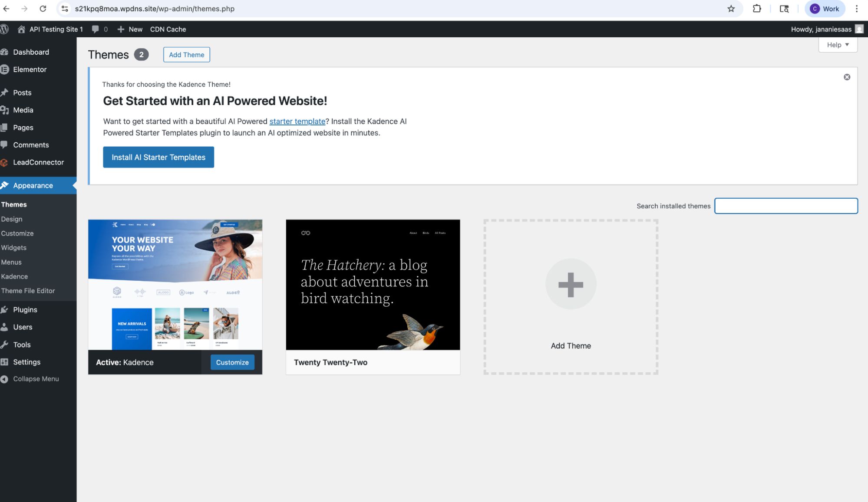The width and height of the screenshot is (868, 502).
Task: Click the Media icon in sidebar
Action: [x=4, y=110]
